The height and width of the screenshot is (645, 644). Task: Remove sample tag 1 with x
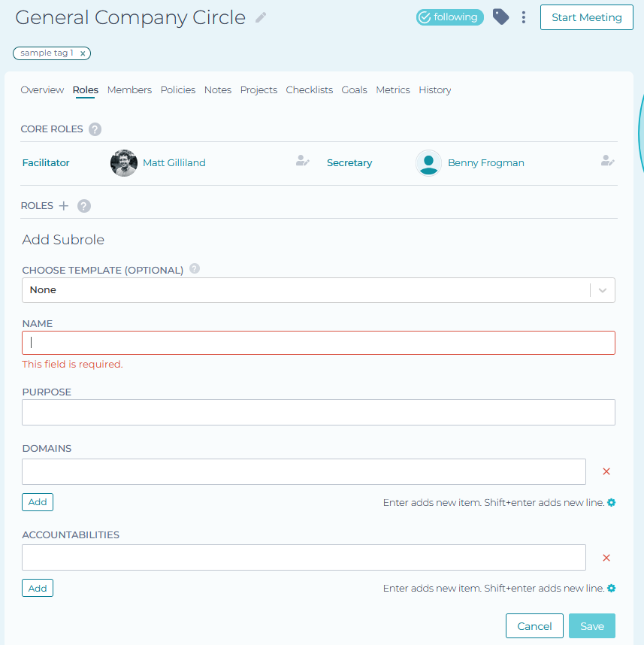point(83,53)
